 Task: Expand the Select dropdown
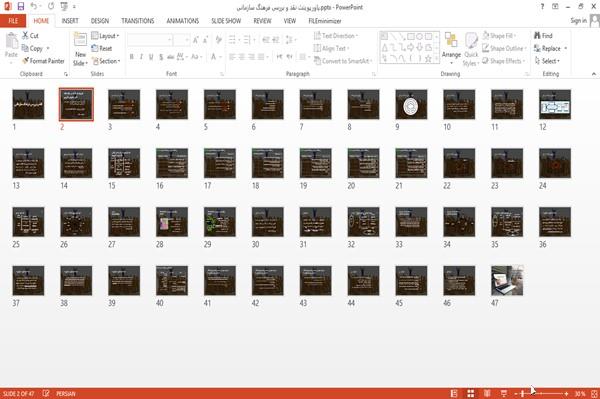pos(547,61)
